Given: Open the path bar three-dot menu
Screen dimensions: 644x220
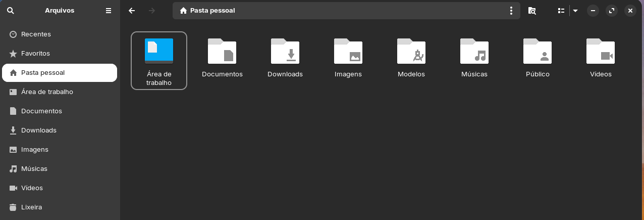Looking at the screenshot, I should [511, 10].
